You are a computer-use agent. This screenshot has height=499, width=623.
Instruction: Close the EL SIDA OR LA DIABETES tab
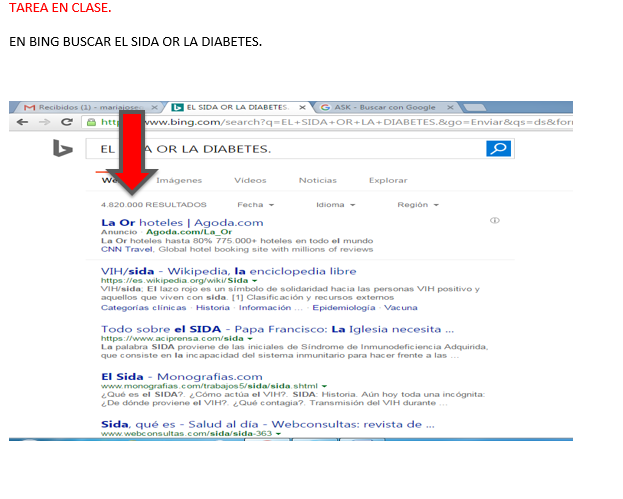302,107
